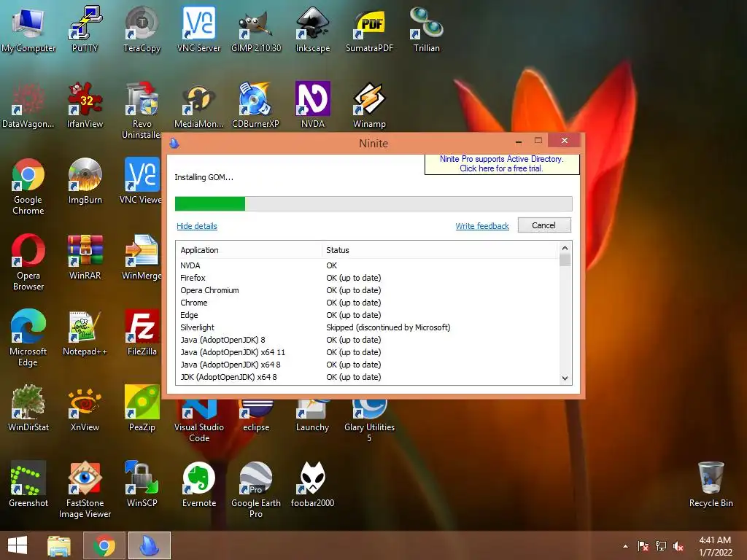747x560 pixels.
Task: Click the Notepad++ desktop shortcut
Action: (x=85, y=332)
